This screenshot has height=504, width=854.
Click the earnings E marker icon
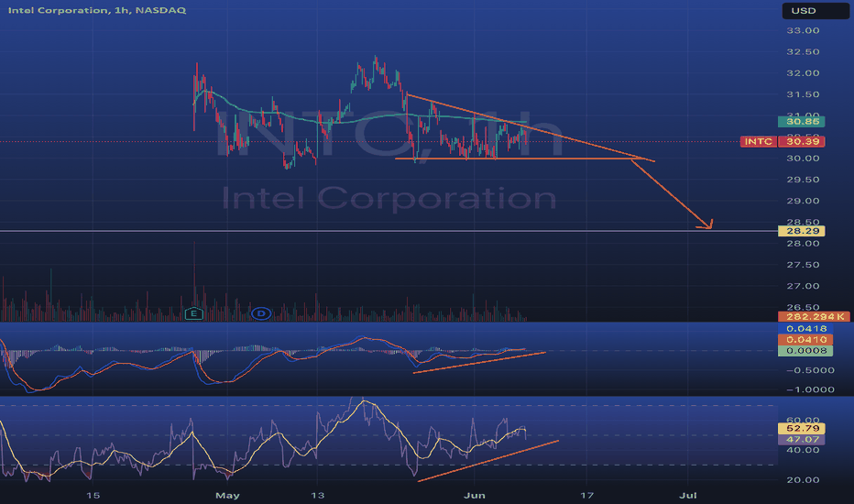(x=194, y=313)
